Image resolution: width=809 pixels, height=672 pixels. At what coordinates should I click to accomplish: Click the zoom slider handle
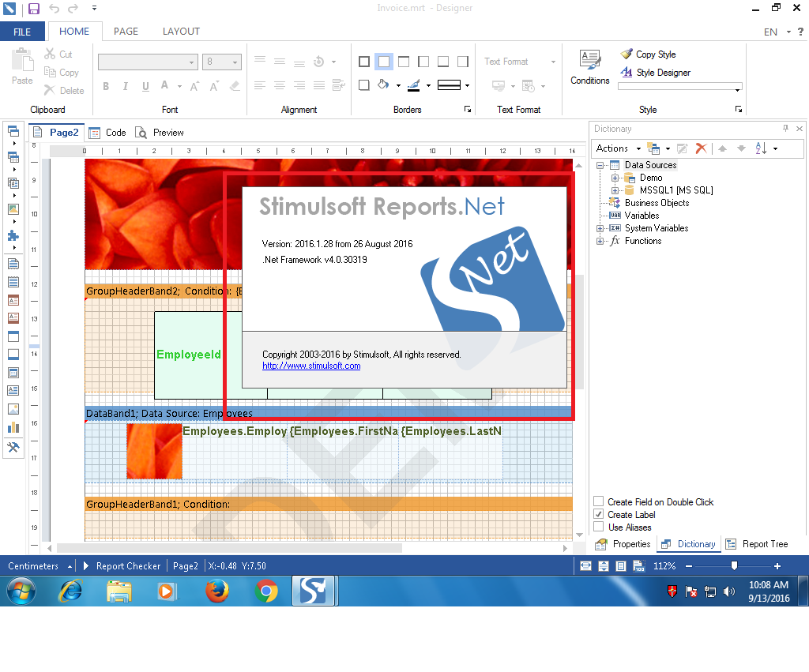[734, 565]
